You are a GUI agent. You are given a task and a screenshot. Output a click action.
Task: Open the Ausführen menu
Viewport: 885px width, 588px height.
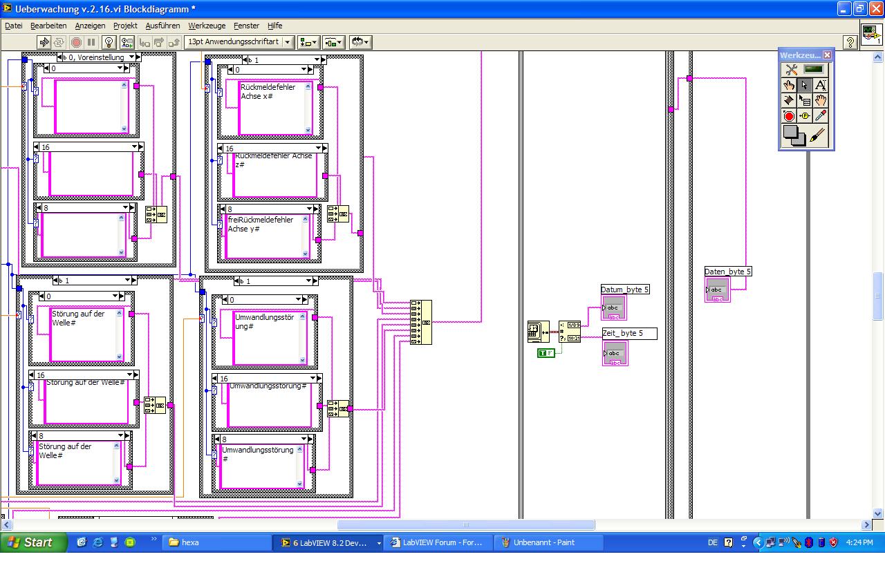(x=162, y=26)
